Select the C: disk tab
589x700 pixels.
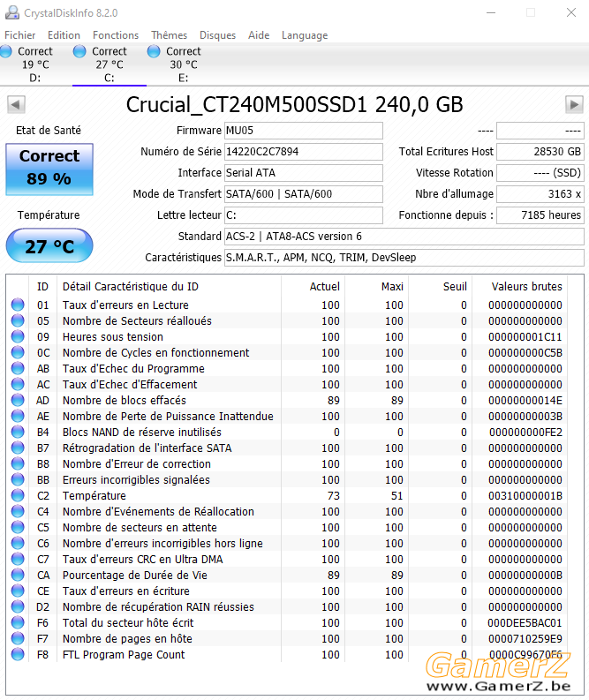109,64
